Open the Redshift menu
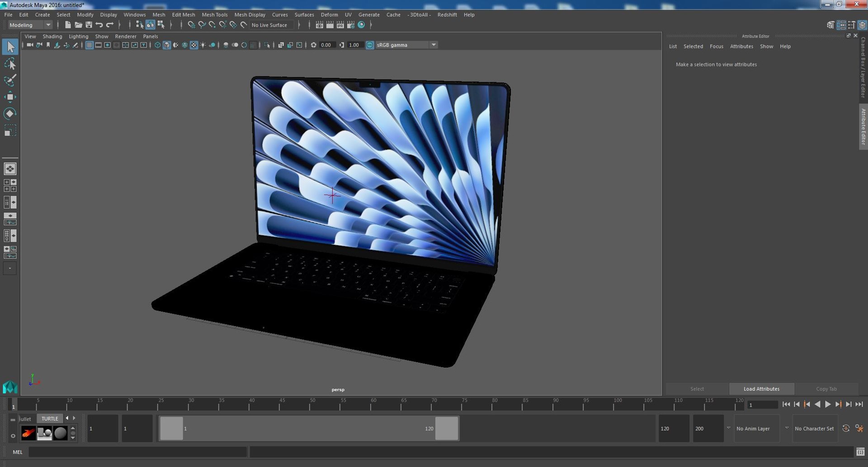 pos(447,14)
